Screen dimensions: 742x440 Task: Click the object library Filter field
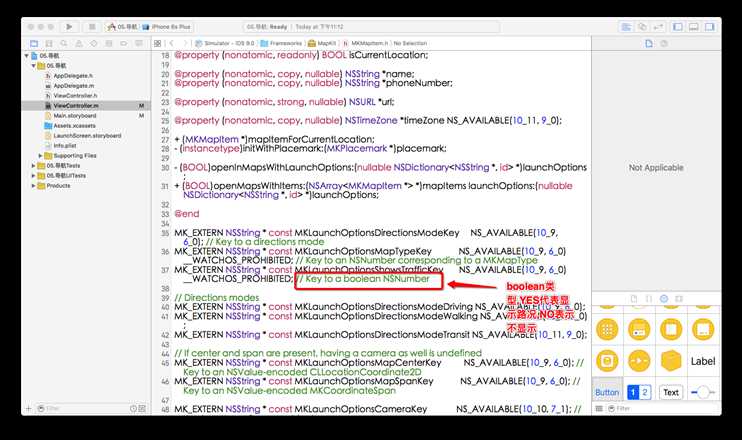[x=662, y=408]
